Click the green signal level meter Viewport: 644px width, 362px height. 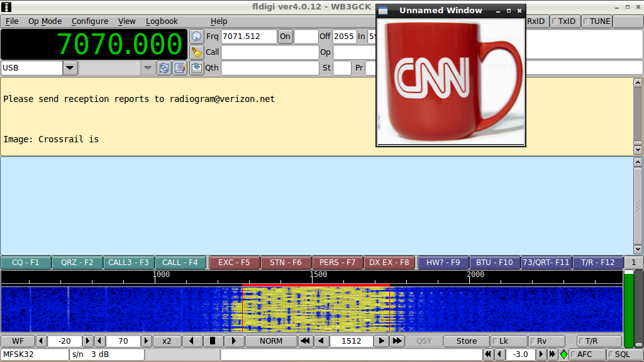coord(629,309)
